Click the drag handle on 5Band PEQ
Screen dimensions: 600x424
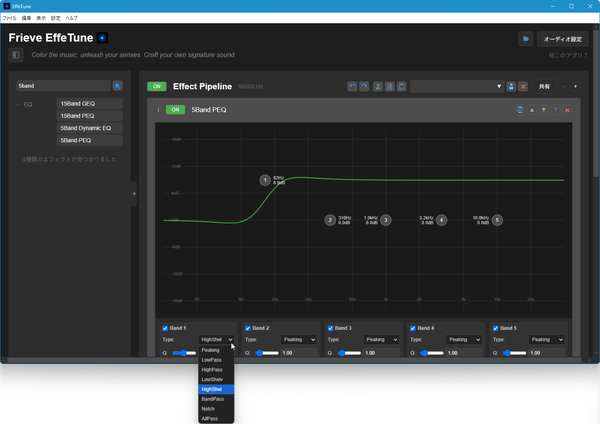tap(158, 110)
